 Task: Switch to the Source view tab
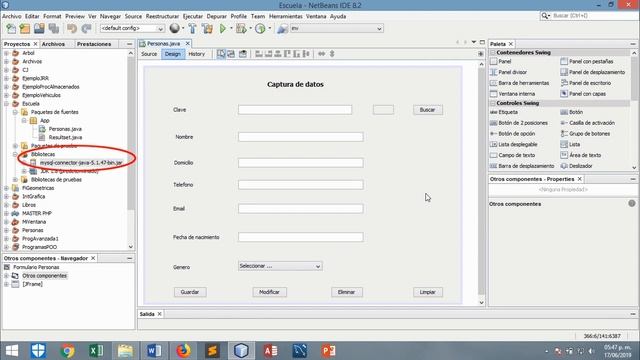149,54
